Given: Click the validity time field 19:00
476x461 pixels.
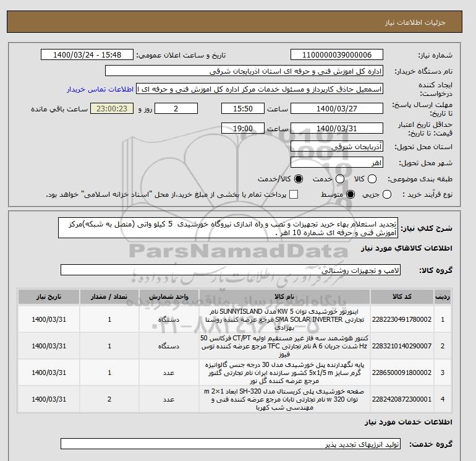Looking at the screenshot, I should [243, 129].
